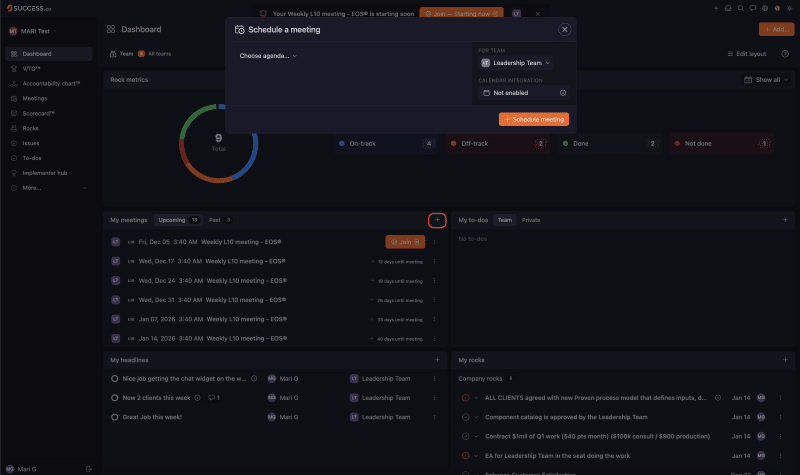
Task: Expand the More... sidebar section
Action: (x=48, y=188)
